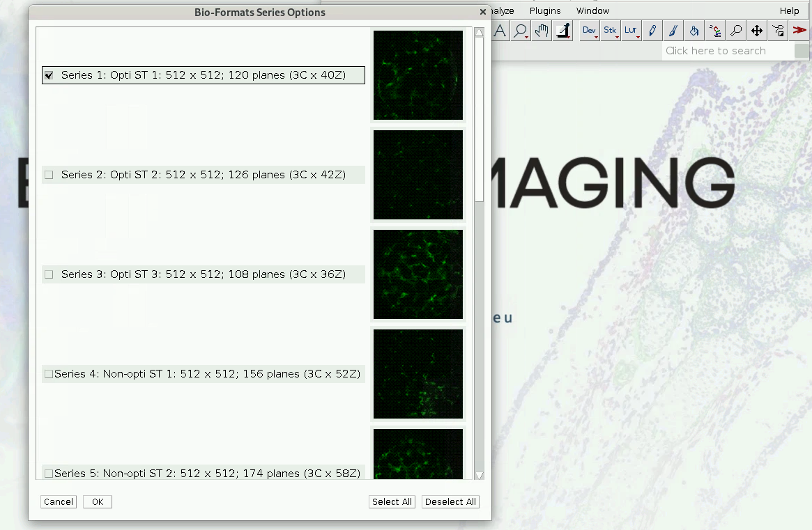Click the Series 5 preview thumbnail
812x530 pixels.
point(418,454)
